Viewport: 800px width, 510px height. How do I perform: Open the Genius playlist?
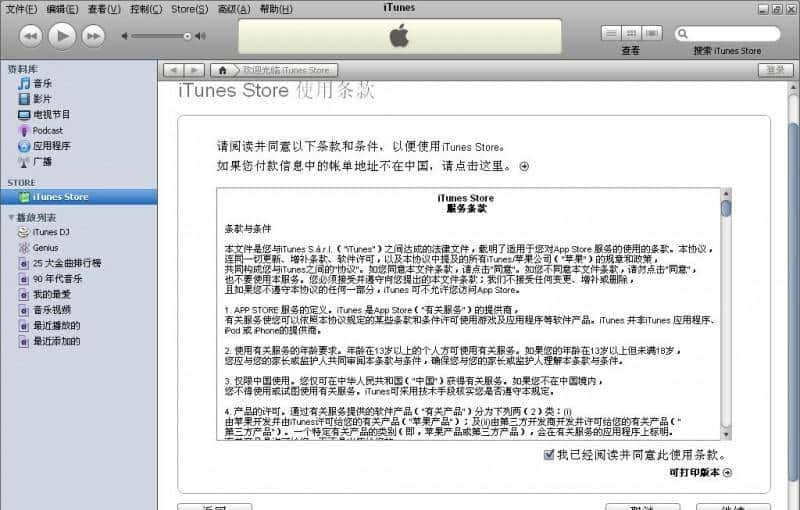coord(45,247)
